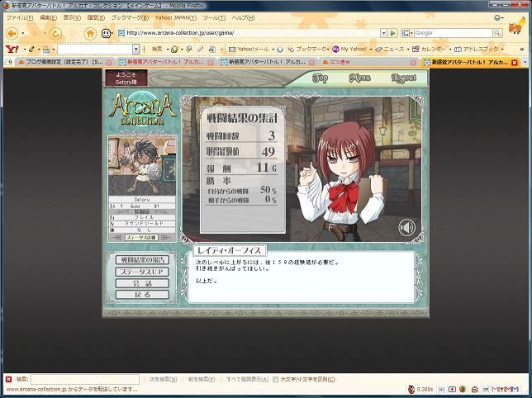The height and width of the screenshot is (398, 532).
Task: Click the right arrow beside ステータス詳細
Action: [x=165, y=237]
